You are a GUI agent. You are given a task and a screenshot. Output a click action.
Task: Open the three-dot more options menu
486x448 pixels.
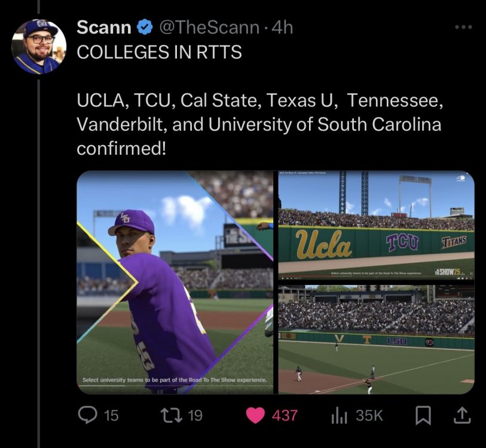pos(463,27)
